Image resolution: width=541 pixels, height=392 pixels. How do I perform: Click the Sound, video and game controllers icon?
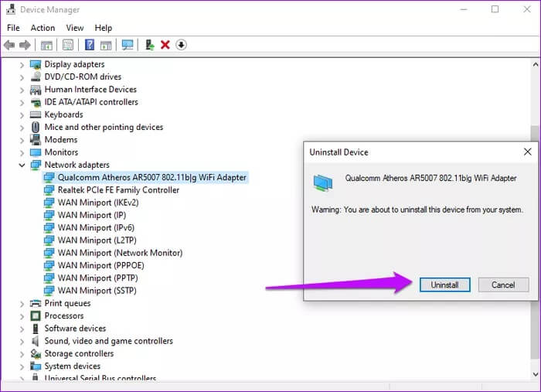pos(36,341)
